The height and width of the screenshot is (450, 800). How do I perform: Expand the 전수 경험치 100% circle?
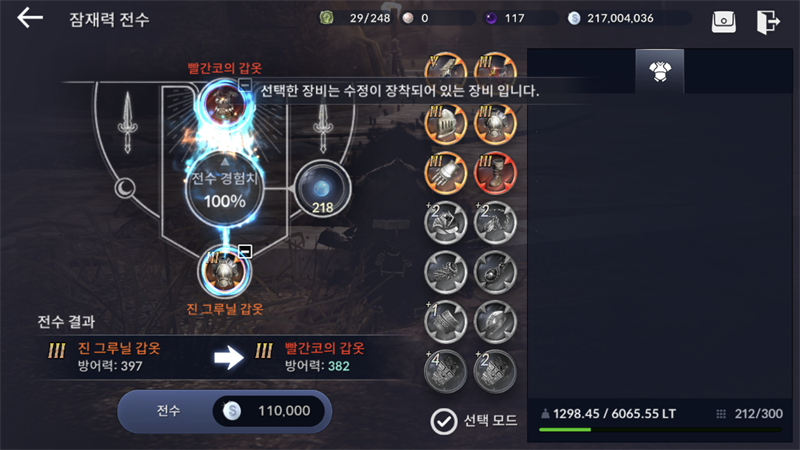click(x=224, y=189)
